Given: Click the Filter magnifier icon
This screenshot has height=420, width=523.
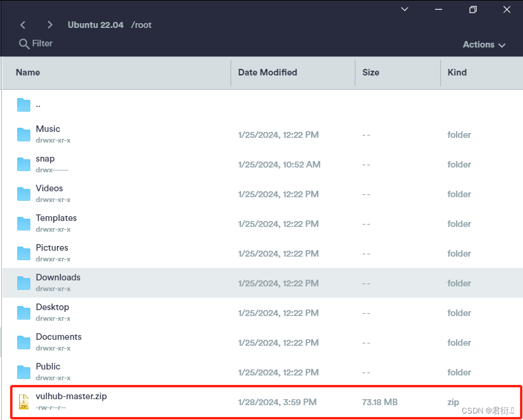Looking at the screenshot, I should 24,44.
